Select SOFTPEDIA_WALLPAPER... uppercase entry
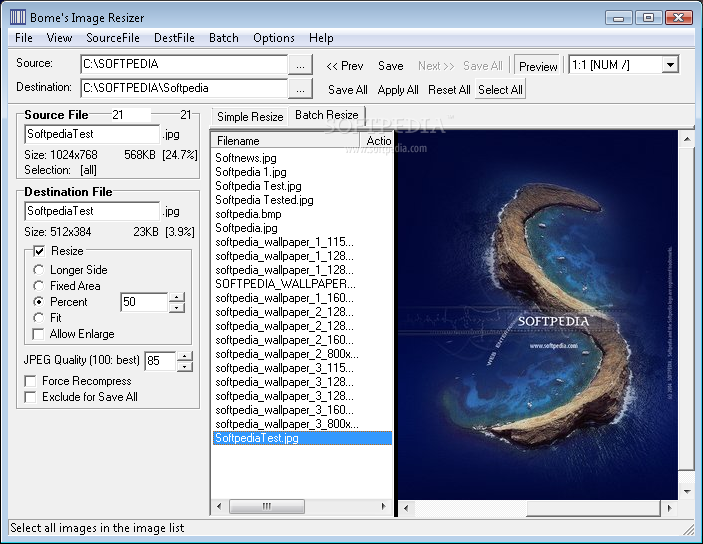Image resolution: width=703 pixels, height=544 pixels. (285, 284)
